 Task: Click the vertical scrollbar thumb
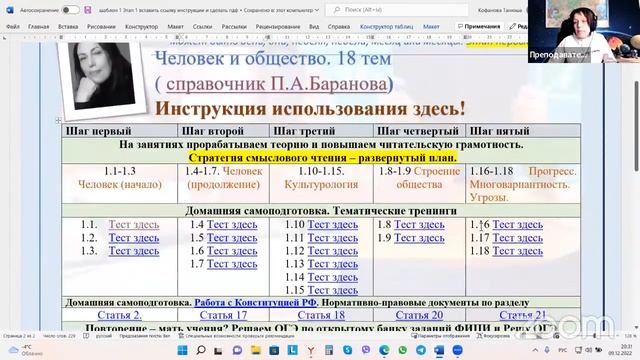point(636,126)
